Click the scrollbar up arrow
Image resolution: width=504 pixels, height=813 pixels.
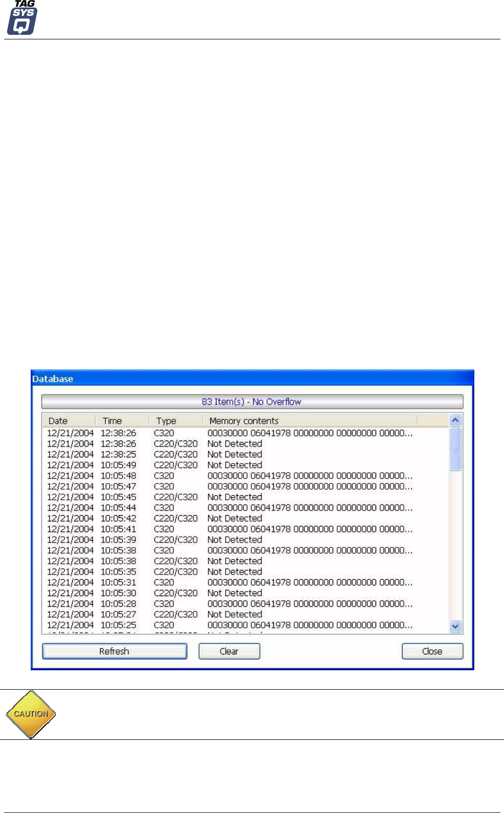455,420
